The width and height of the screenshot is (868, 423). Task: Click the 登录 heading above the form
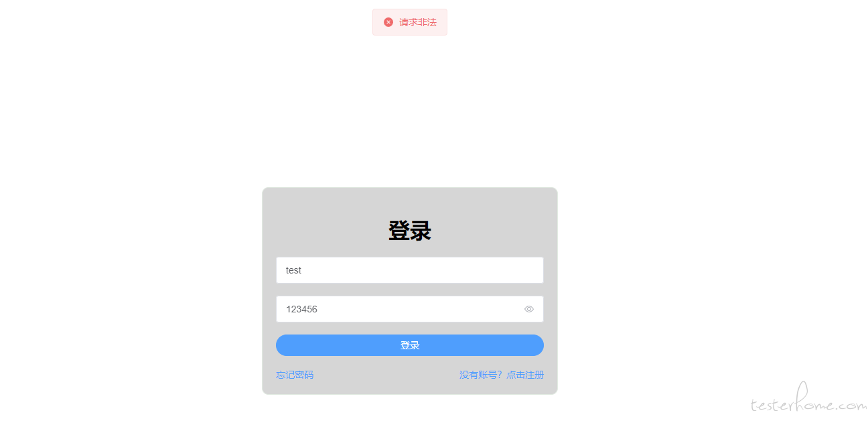[410, 231]
